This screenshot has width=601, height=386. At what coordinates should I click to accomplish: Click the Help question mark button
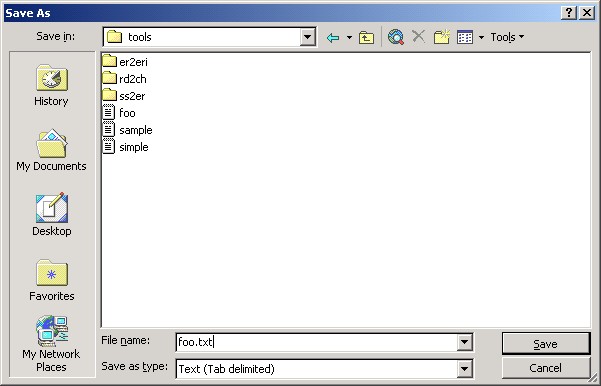(569, 13)
